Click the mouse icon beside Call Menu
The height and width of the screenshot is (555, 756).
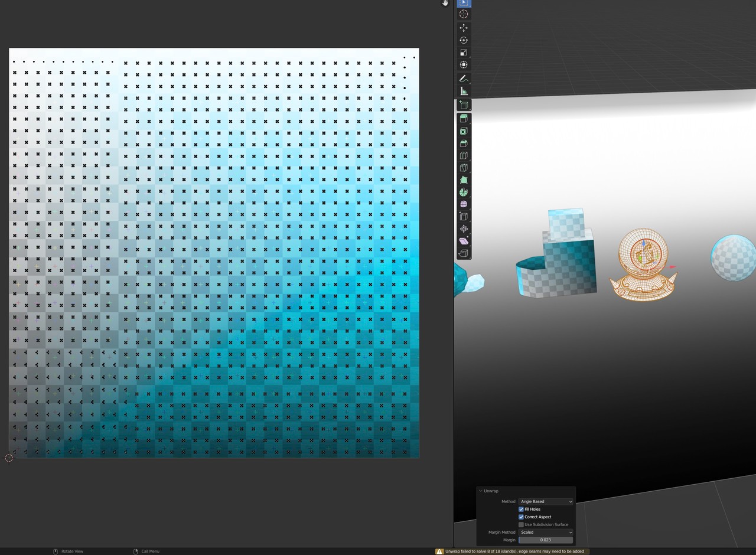click(x=135, y=551)
